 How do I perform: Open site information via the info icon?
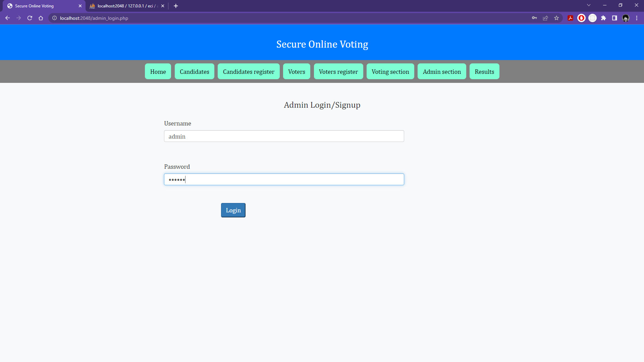54,18
